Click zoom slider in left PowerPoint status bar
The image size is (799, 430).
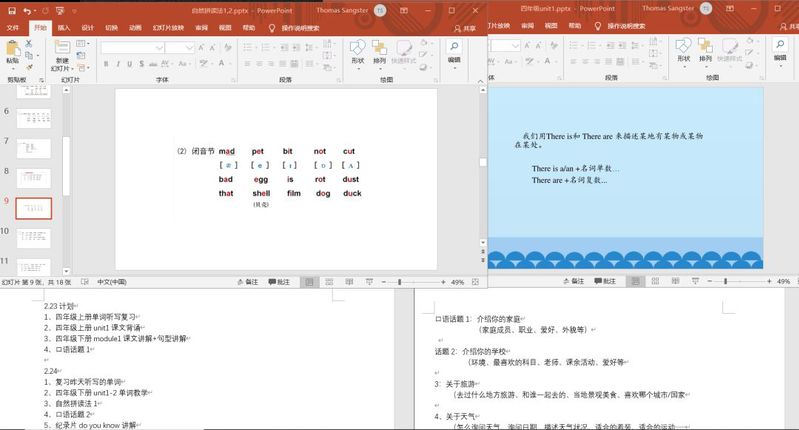[x=400, y=283]
